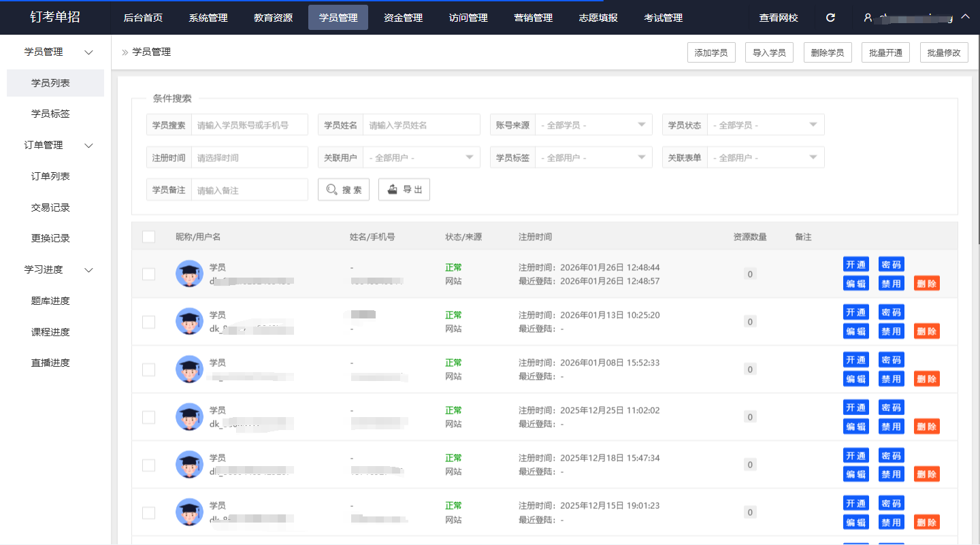Open the 账号来源 dropdown
Screen dimensions: 980x545
coord(592,125)
